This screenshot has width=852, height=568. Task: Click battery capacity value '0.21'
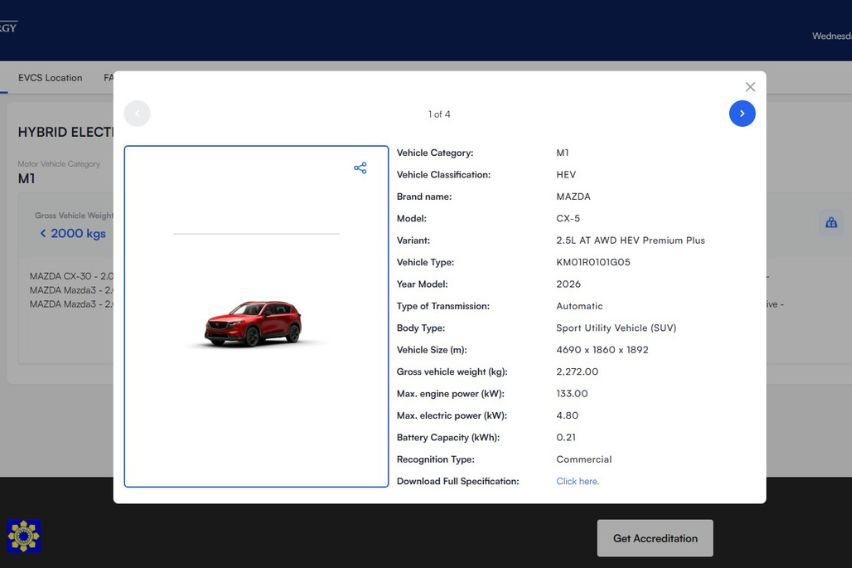(566, 438)
